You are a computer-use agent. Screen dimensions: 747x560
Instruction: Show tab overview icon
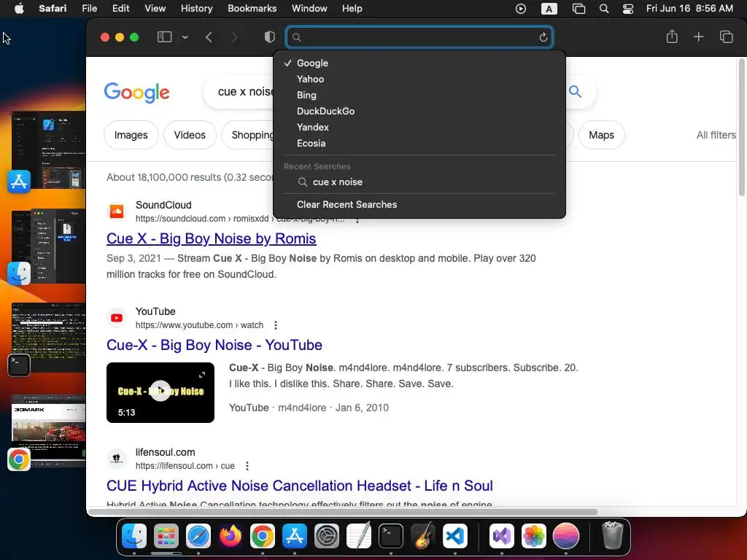tap(726, 36)
